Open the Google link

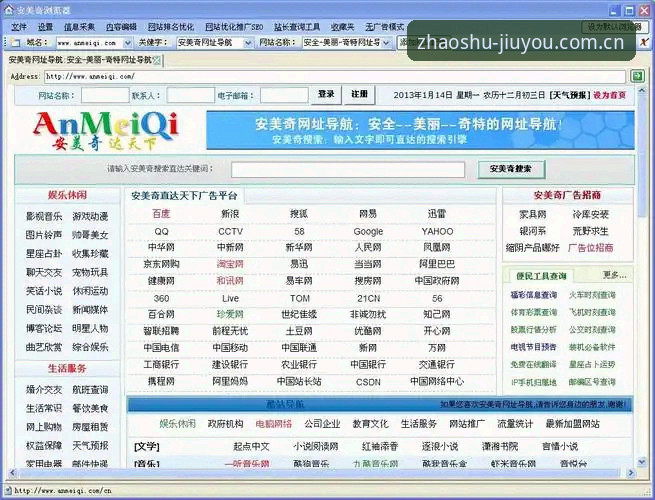[368, 231]
